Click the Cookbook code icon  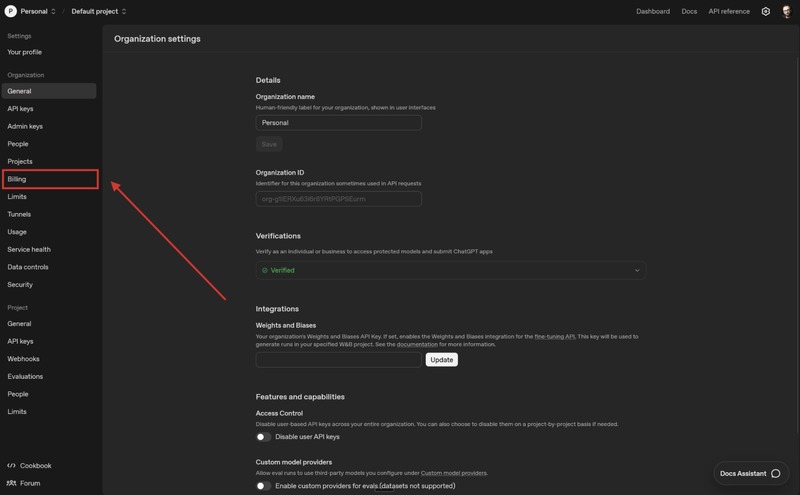coord(11,465)
